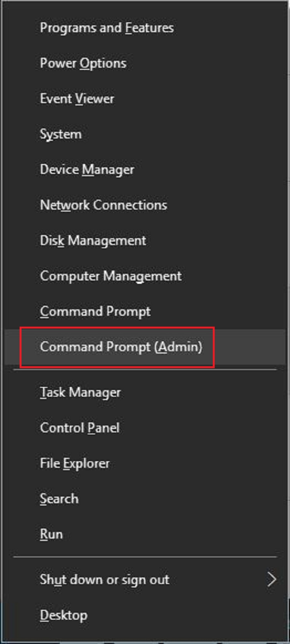290x644 pixels.
Task: Select Shut down or sign out
Action: pyautogui.click(x=104, y=580)
